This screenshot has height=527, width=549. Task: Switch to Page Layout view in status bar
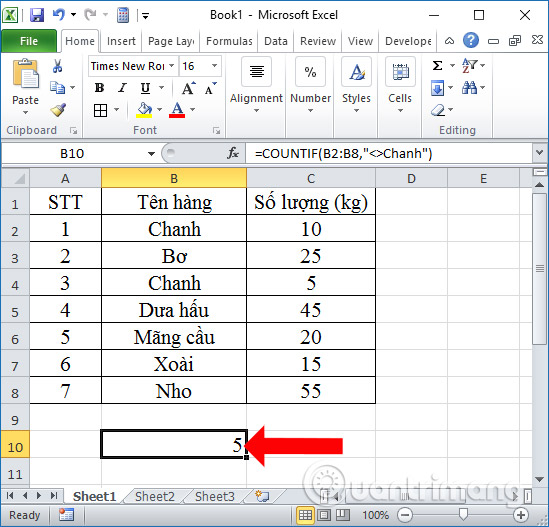[324, 515]
